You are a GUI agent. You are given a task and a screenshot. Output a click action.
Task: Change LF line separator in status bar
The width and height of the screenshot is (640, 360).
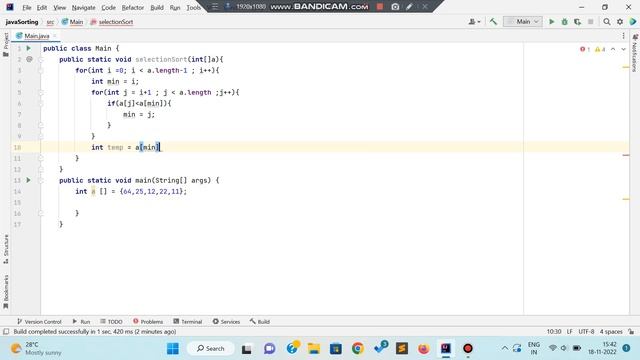click(x=569, y=332)
